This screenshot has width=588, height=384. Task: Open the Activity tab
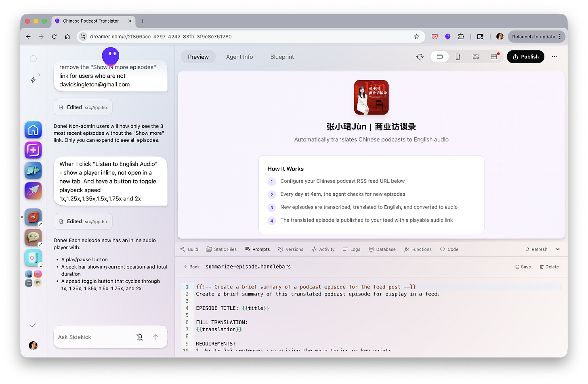click(323, 249)
